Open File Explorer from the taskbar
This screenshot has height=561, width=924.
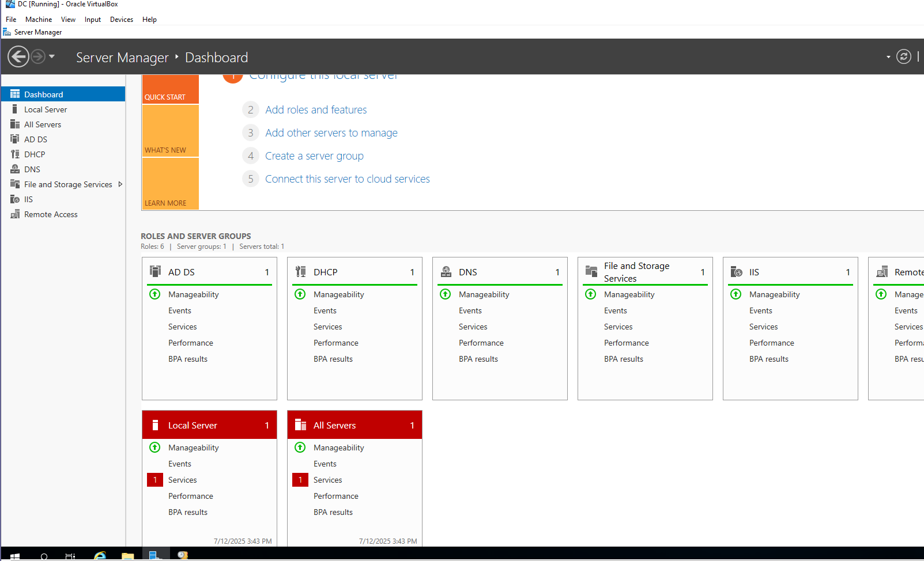click(x=128, y=556)
